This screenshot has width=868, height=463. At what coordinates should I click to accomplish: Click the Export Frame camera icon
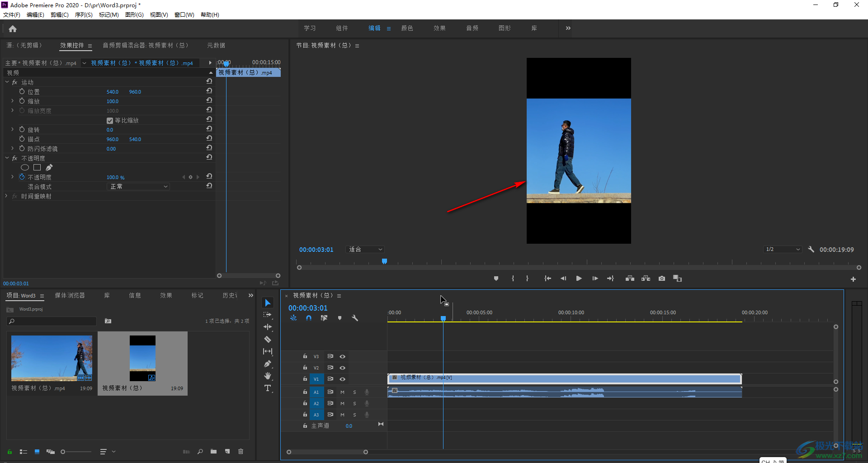[x=662, y=279]
